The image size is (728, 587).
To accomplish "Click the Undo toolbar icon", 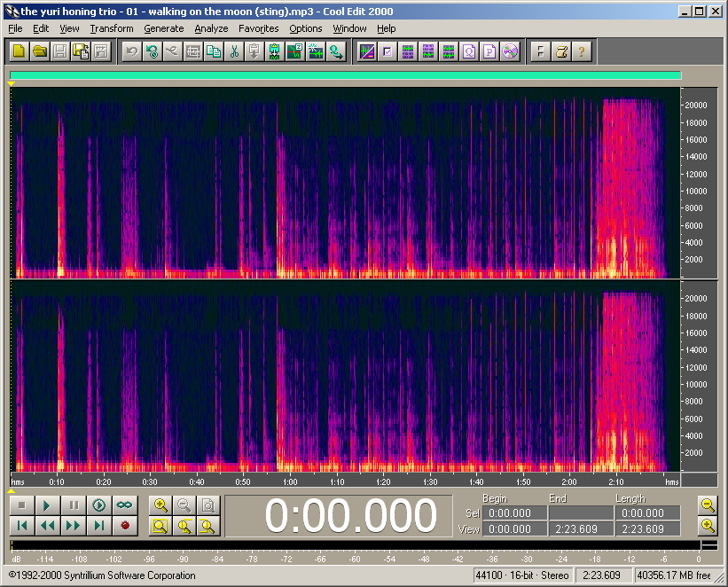I will click(x=131, y=51).
